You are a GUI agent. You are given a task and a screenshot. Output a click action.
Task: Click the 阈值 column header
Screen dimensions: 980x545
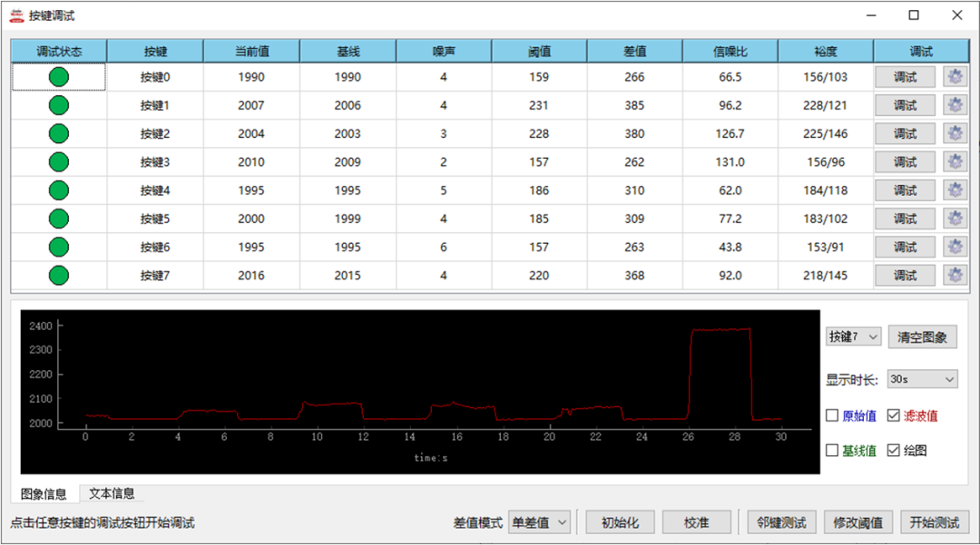pos(539,51)
